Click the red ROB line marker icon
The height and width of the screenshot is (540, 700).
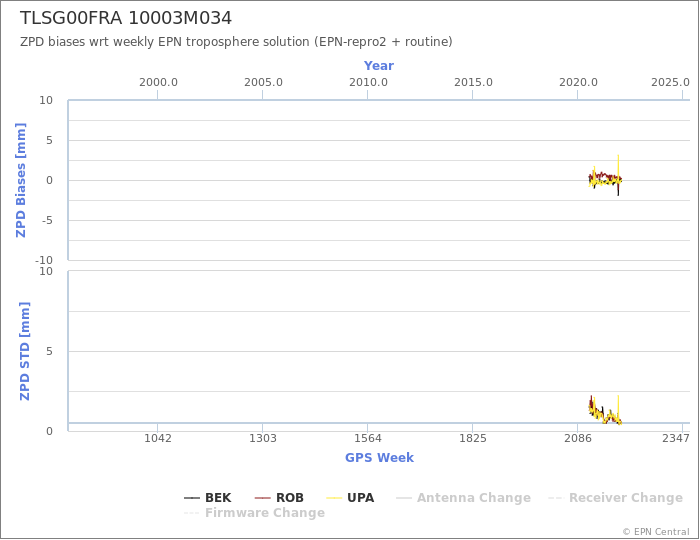tap(262, 498)
